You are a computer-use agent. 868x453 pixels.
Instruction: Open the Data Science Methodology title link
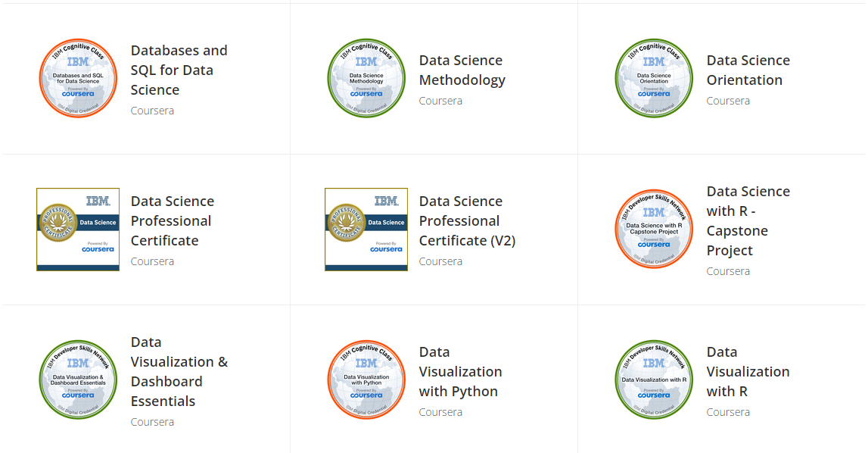[462, 70]
